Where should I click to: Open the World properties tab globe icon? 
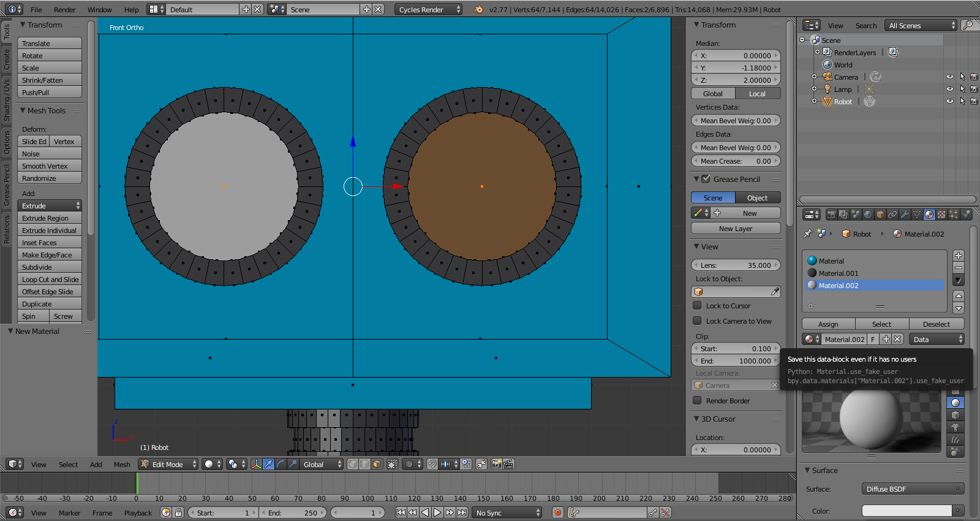click(x=868, y=215)
